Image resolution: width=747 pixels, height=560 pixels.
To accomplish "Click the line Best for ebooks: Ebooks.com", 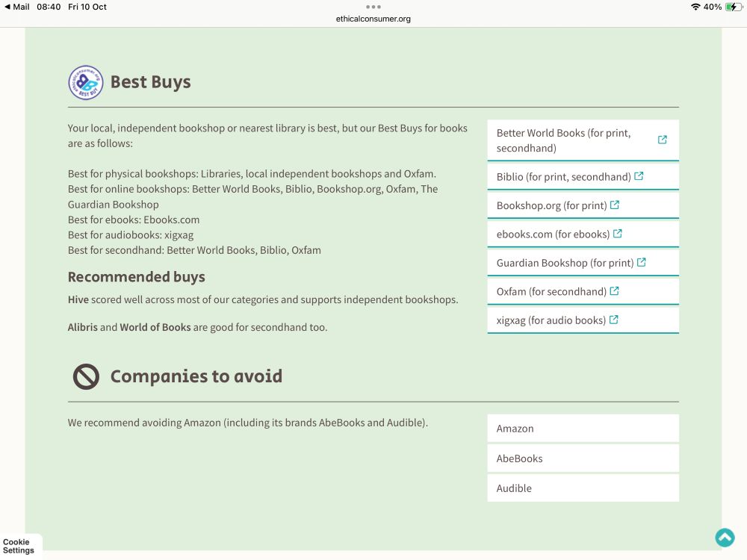I will pyautogui.click(x=134, y=220).
